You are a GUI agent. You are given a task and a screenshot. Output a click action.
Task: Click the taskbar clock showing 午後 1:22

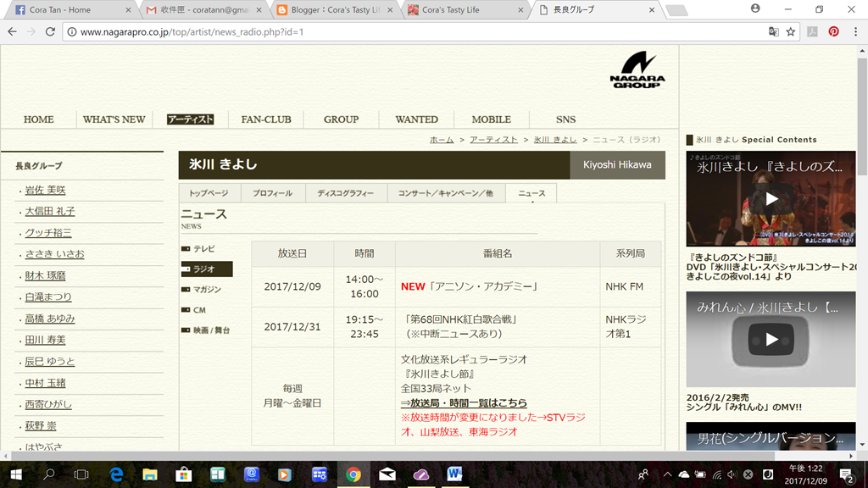pos(805,474)
